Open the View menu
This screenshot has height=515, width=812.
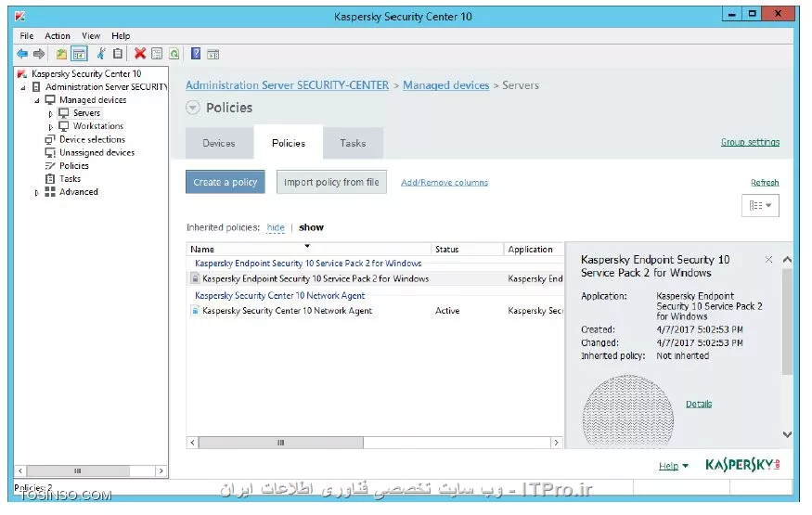pos(91,35)
